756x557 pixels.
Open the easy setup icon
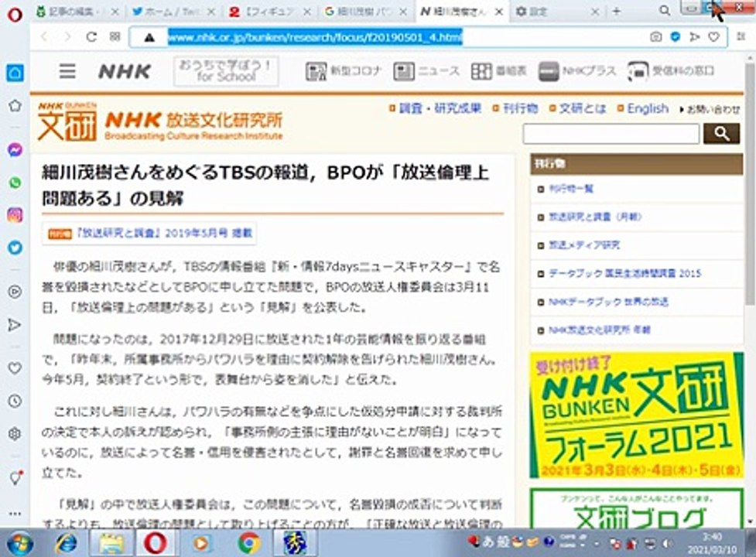coord(741,36)
